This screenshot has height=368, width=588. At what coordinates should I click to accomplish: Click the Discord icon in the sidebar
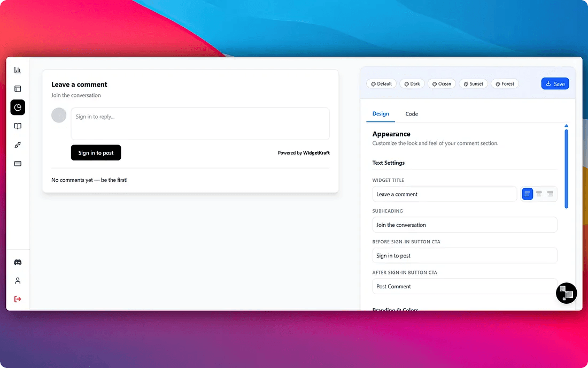(x=18, y=262)
